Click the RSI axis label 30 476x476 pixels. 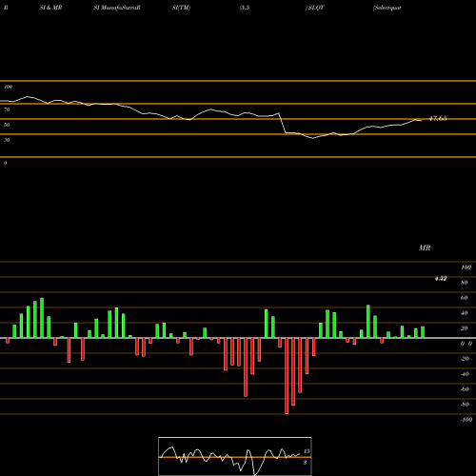[x=7, y=140]
